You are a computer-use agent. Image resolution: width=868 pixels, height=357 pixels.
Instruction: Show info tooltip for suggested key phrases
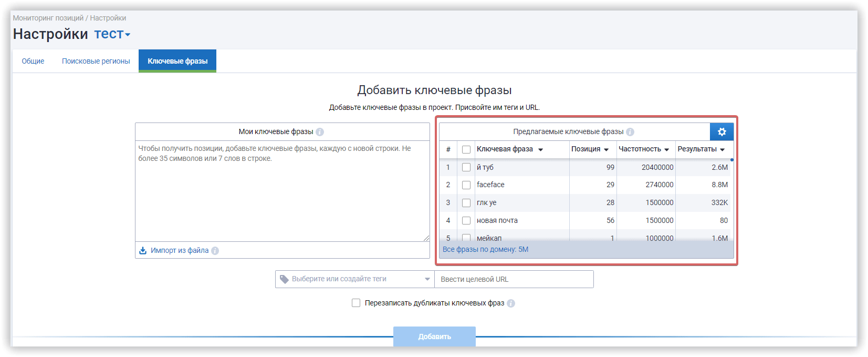pos(630,132)
